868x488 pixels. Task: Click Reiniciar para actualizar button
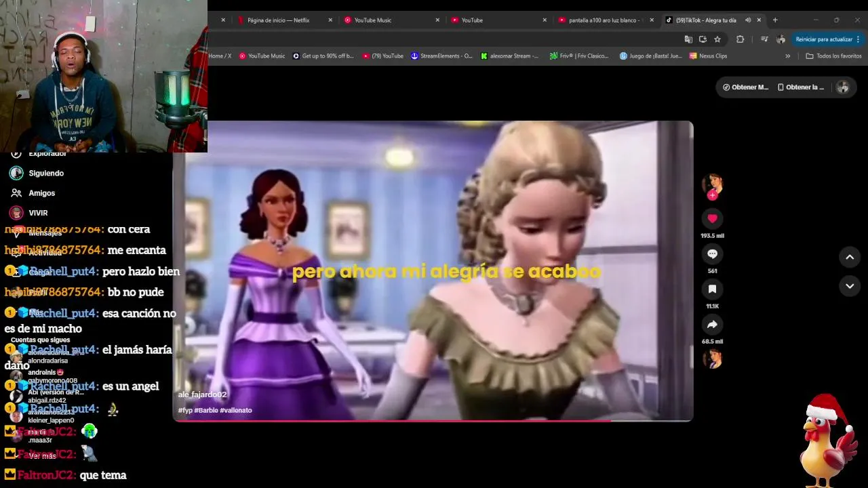[x=823, y=39]
